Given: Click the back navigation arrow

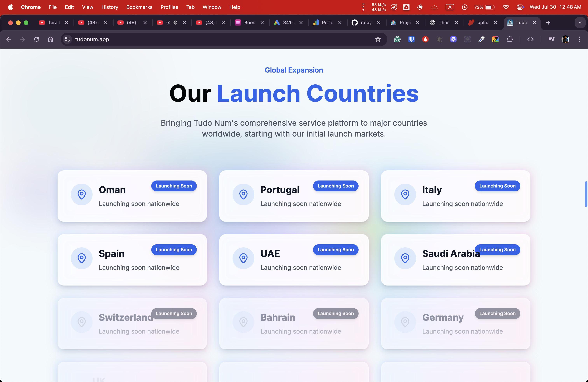Looking at the screenshot, I should pos(9,39).
